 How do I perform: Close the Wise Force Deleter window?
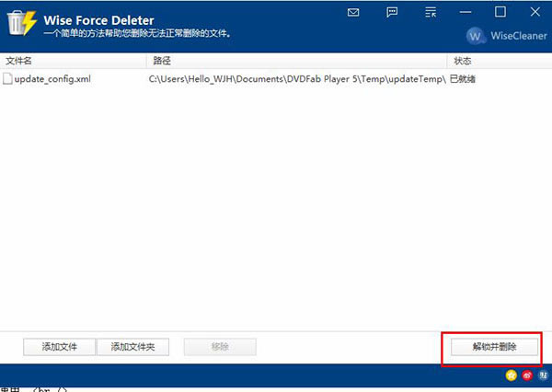(535, 12)
